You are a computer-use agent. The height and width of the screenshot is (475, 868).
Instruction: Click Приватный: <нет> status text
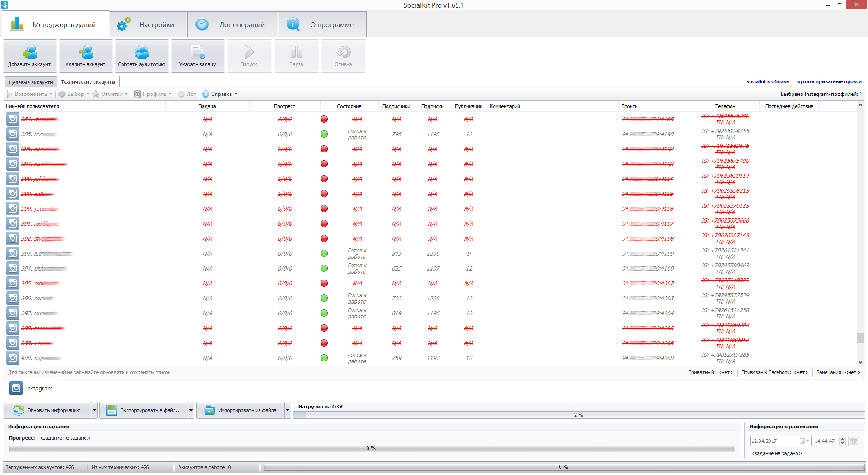[711, 373]
